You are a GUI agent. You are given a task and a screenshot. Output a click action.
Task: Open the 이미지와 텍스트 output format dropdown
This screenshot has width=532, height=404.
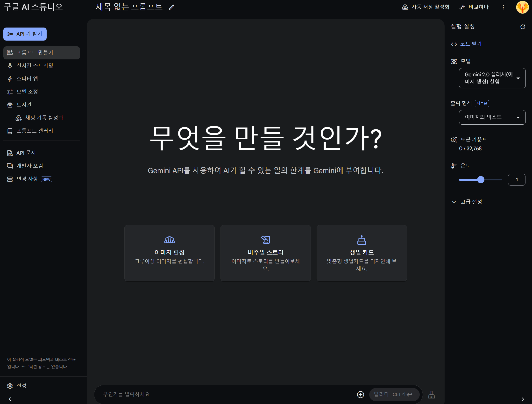pyautogui.click(x=492, y=117)
